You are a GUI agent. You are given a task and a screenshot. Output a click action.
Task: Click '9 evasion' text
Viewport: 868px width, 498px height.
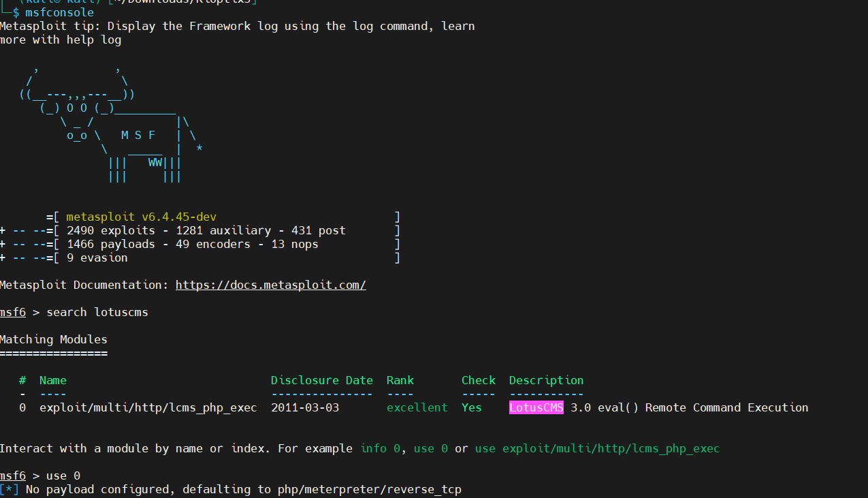tap(97, 258)
